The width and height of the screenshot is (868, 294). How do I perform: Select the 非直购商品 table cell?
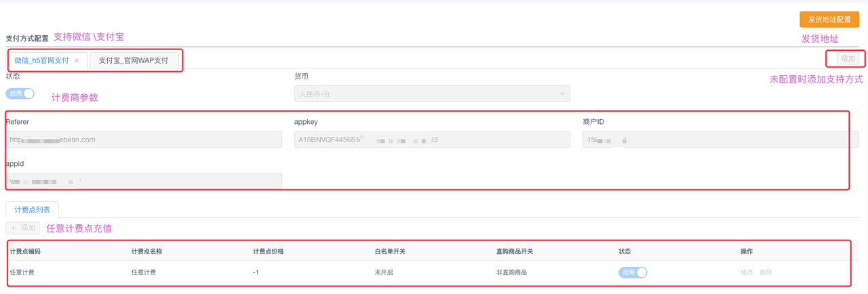point(511,272)
